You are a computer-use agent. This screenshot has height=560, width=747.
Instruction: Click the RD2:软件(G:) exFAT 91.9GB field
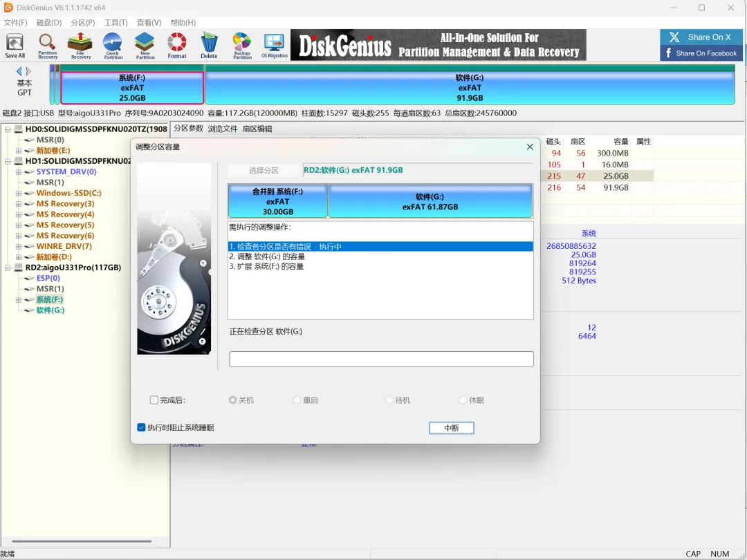click(x=418, y=170)
